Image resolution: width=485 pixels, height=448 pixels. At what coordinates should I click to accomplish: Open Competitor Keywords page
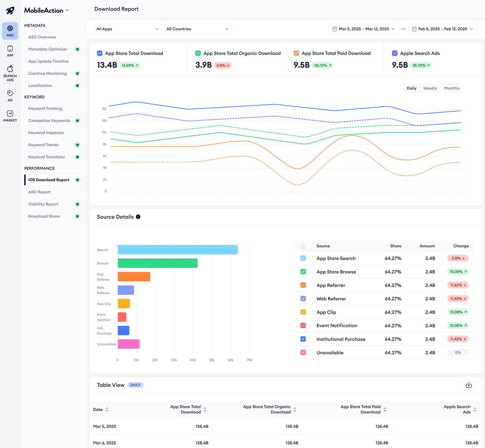coord(49,121)
